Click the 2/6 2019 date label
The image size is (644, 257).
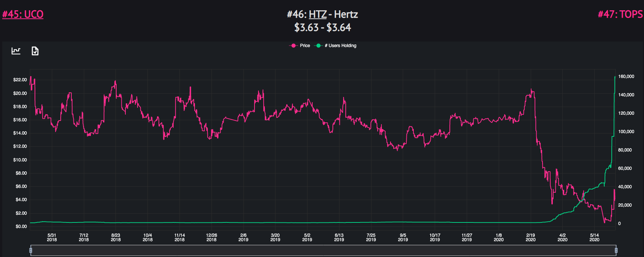243,238
